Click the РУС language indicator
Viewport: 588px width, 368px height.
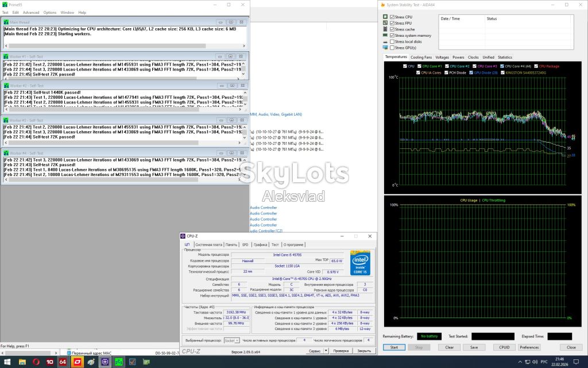point(544,362)
